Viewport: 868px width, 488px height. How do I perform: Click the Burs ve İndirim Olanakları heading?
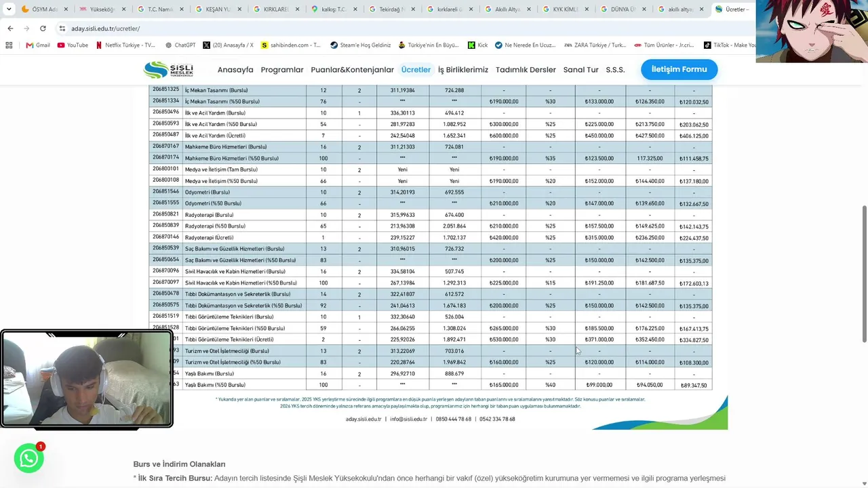[x=179, y=464]
